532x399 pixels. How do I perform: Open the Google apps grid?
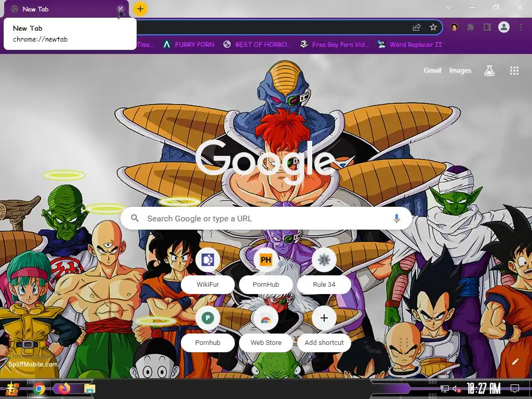click(514, 71)
